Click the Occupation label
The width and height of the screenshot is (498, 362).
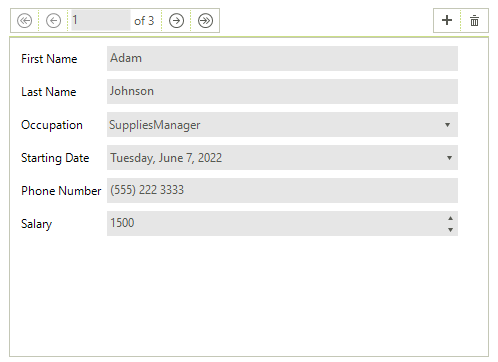coord(52,125)
